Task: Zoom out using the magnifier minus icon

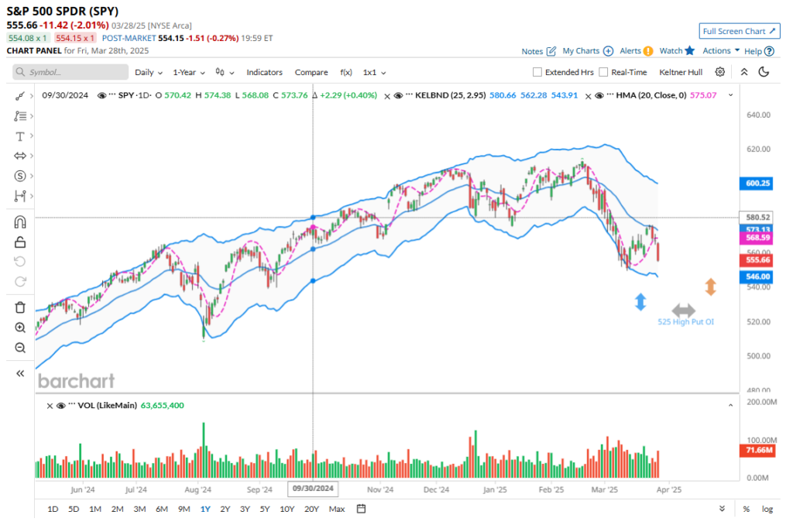Action: coord(21,348)
